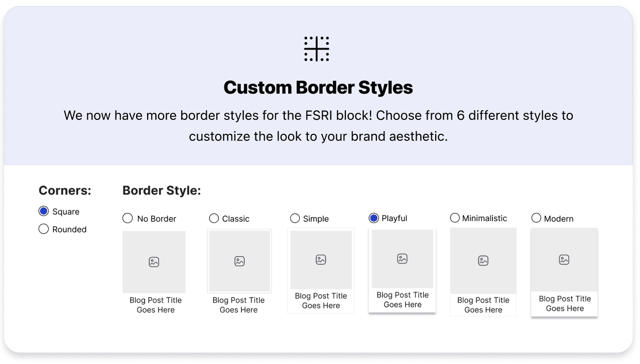Select the Square corners option
This screenshot has height=364, width=640.
pyautogui.click(x=44, y=211)
